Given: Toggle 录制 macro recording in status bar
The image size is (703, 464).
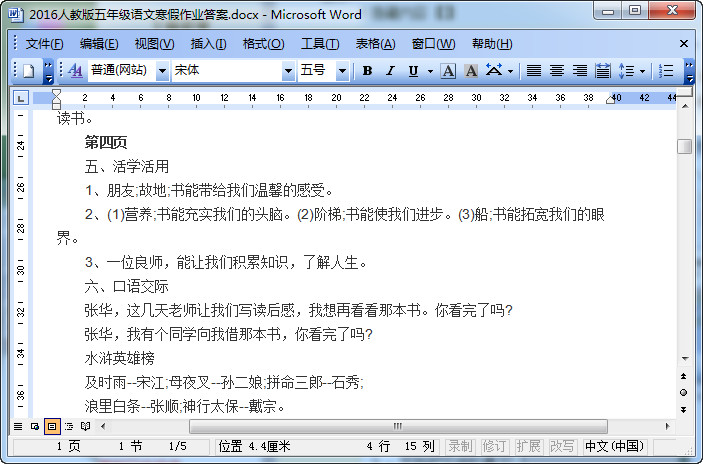Looking at the screenshot, I should (x=460, y=447).
